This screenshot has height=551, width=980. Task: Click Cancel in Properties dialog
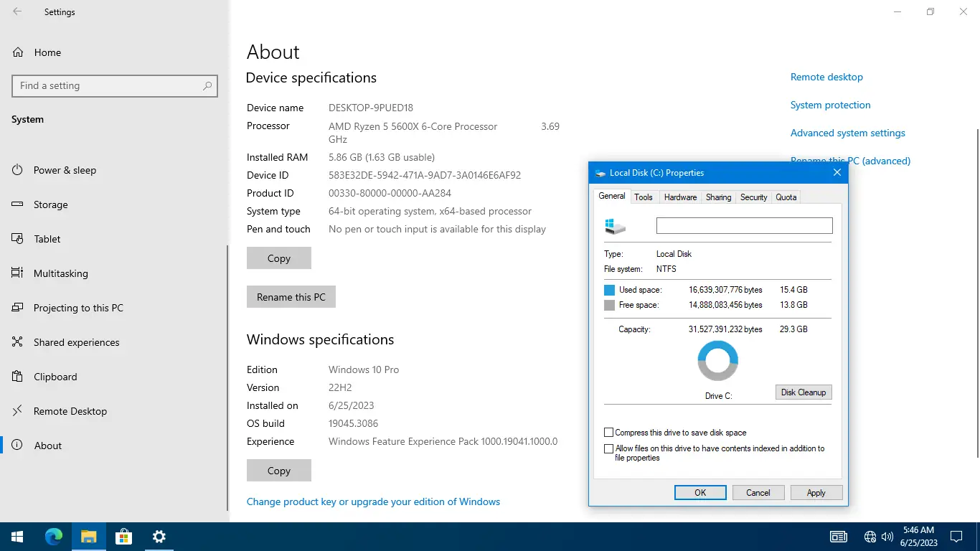[x=758, y=493]
